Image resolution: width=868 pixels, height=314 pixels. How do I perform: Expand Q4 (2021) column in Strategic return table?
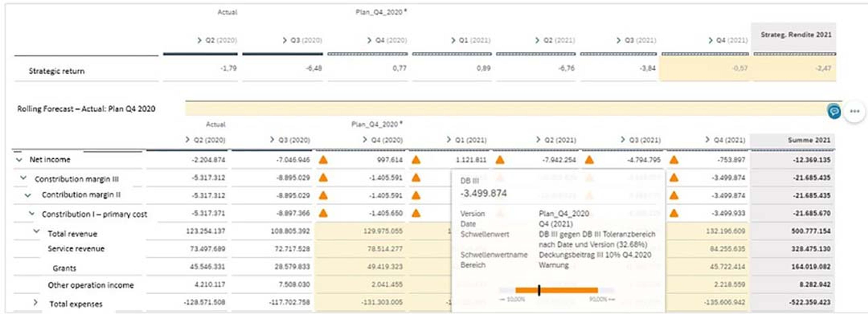(711, 40)
